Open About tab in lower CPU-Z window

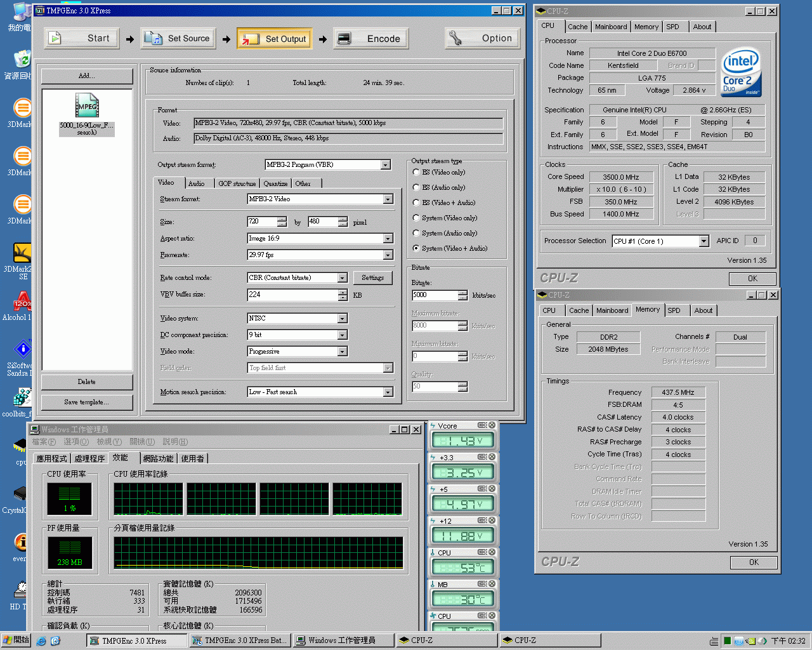[x=703, y=310]
